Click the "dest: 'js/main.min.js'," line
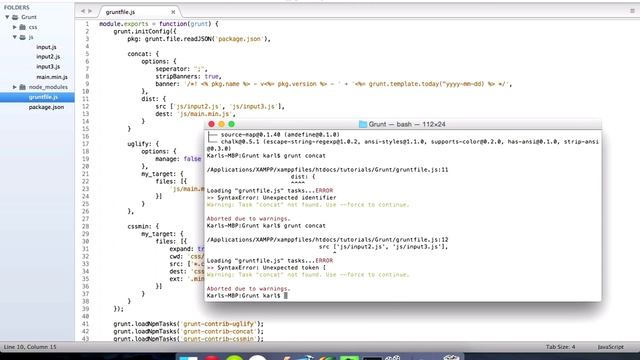Screen dimensions: 640x360 tap(195, 114)
